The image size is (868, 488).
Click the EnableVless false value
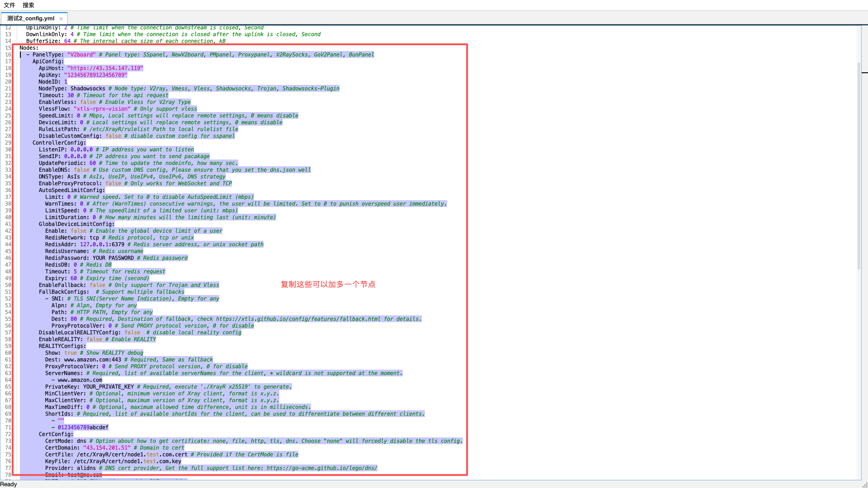[88, 102]
